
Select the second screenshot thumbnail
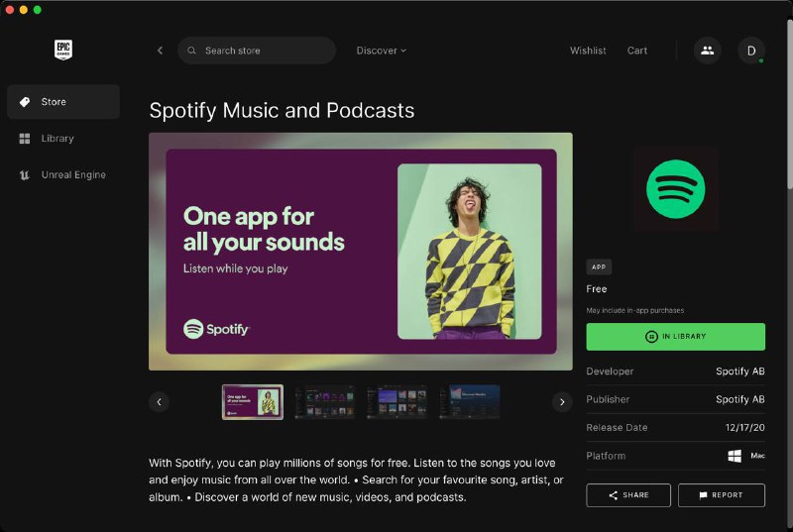point(325,402)
